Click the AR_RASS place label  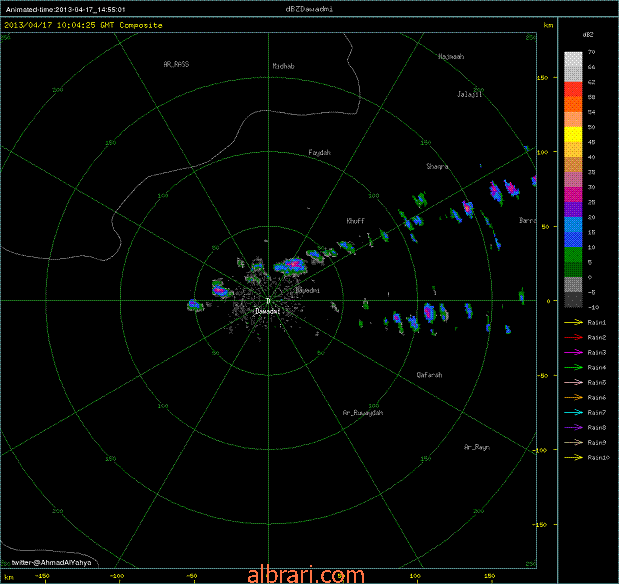pos(176,64)
